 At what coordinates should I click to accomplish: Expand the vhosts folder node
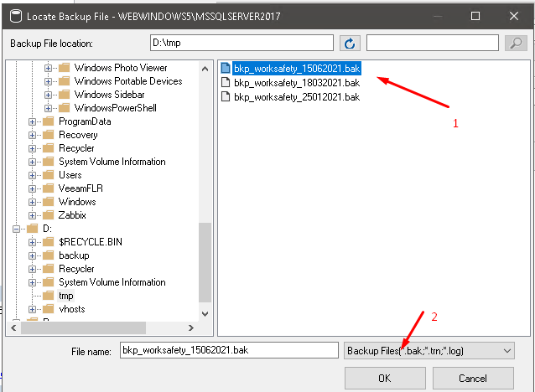(34, 309)
